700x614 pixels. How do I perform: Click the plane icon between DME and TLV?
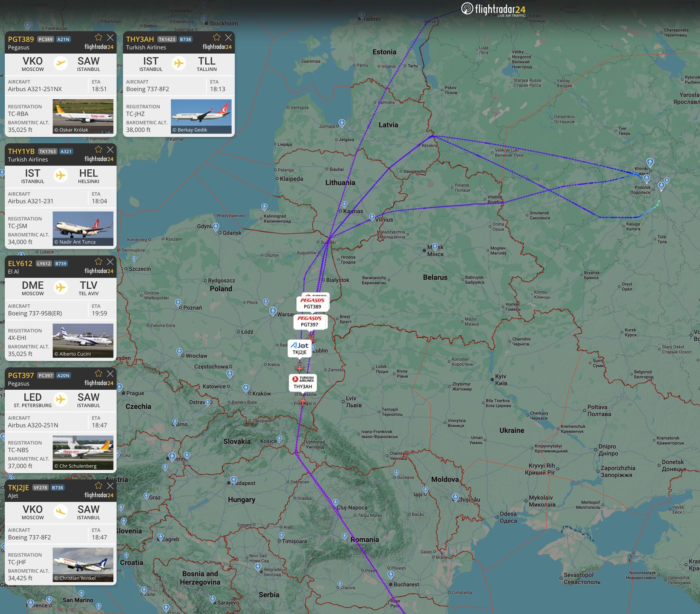tap(61, 287)
